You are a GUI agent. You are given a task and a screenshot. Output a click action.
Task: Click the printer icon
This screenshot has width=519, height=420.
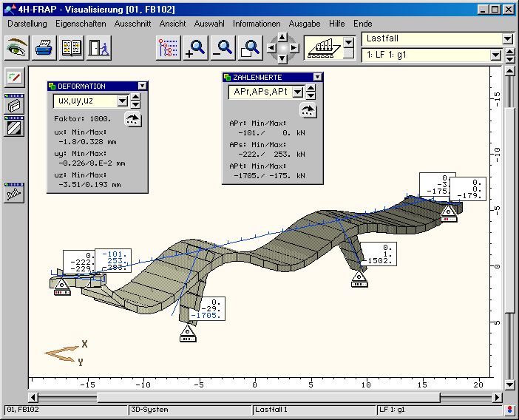point(44,48)
